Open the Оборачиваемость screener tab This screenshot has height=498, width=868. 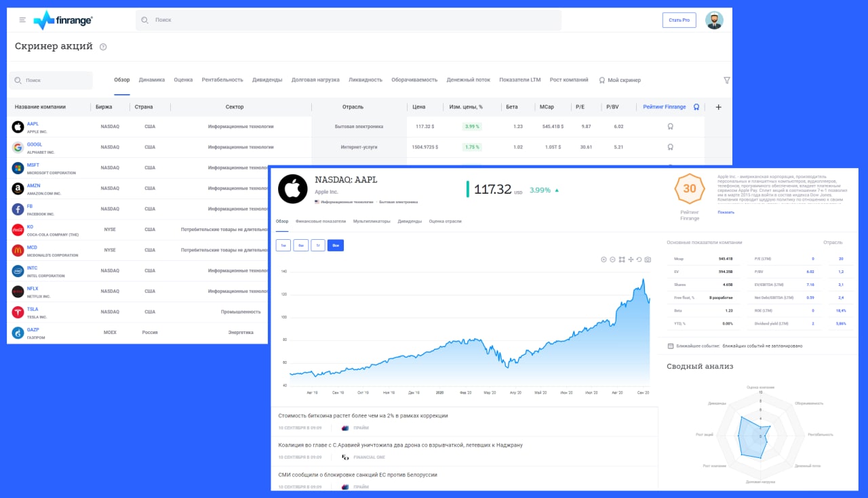414,80
